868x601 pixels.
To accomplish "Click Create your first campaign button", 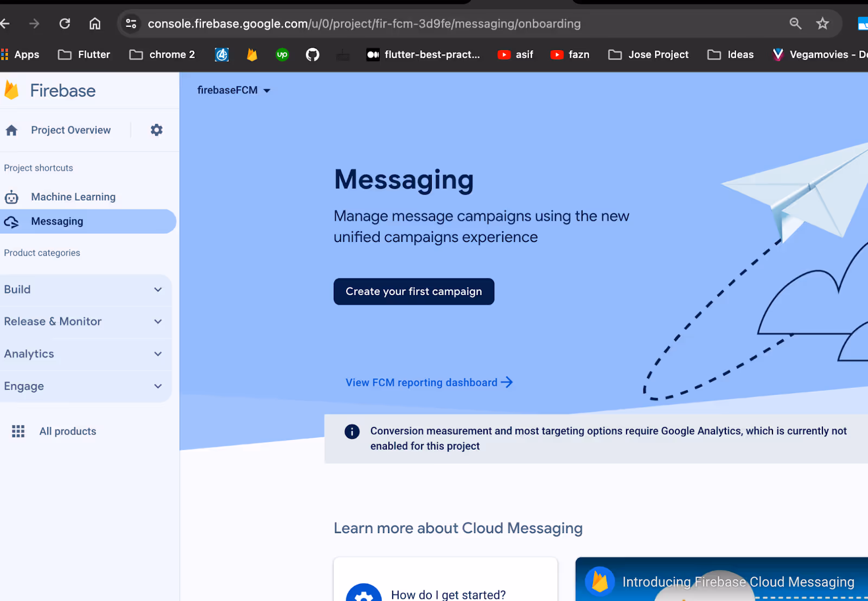I will coord(414,291).
